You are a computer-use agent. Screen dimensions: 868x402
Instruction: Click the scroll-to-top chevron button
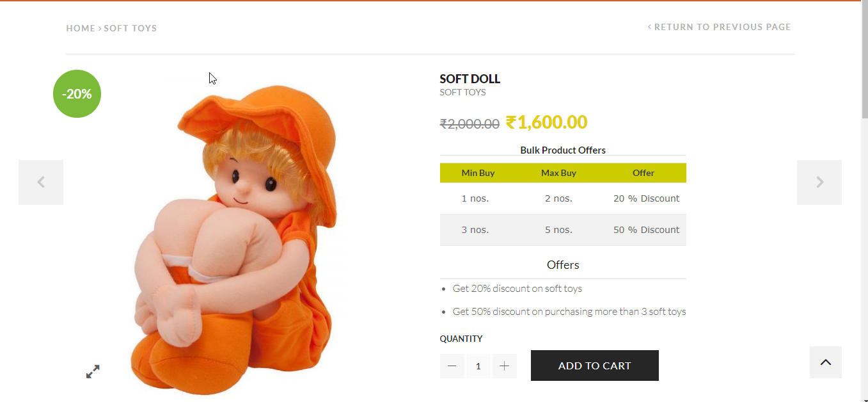click(x=825, y=362)
